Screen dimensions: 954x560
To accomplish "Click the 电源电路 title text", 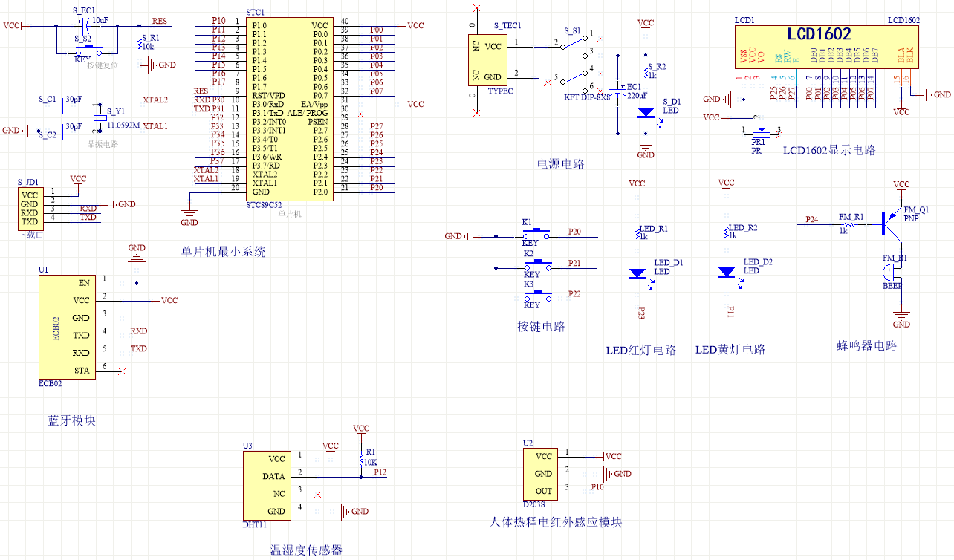I will 560,164.
